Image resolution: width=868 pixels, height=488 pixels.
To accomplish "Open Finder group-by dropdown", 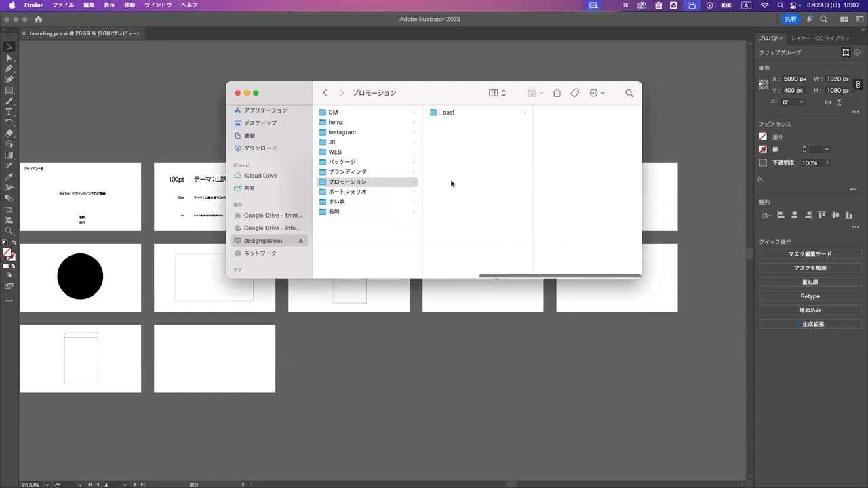I will pyautogui.click(x=536, y=93).
